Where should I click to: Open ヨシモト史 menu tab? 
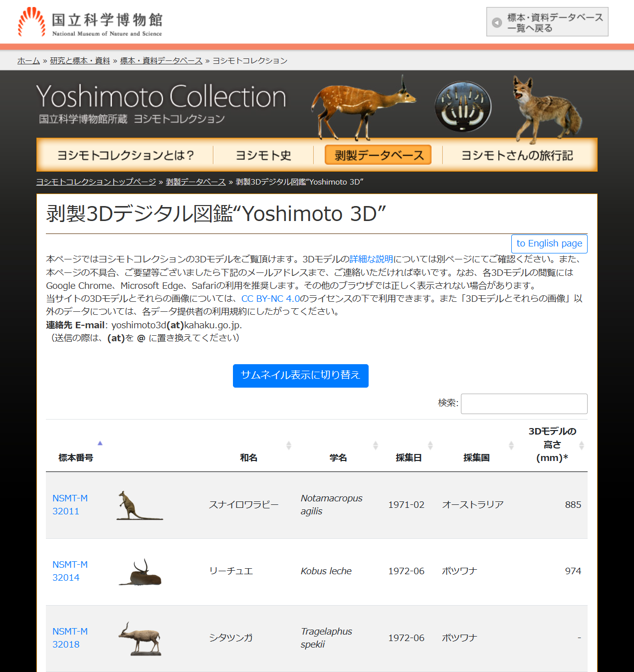pyautogui.click(x=263, y=155)
